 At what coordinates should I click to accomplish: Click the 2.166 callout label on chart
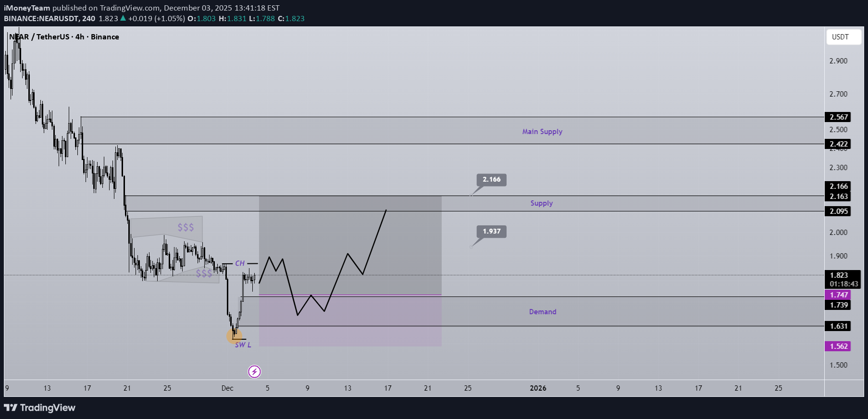point(491,180)
